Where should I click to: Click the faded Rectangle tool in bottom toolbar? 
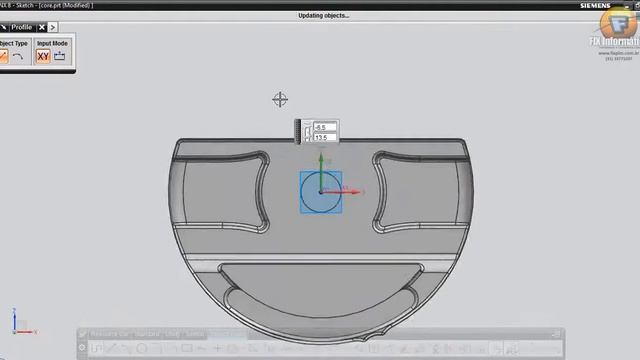pos(187,348)
